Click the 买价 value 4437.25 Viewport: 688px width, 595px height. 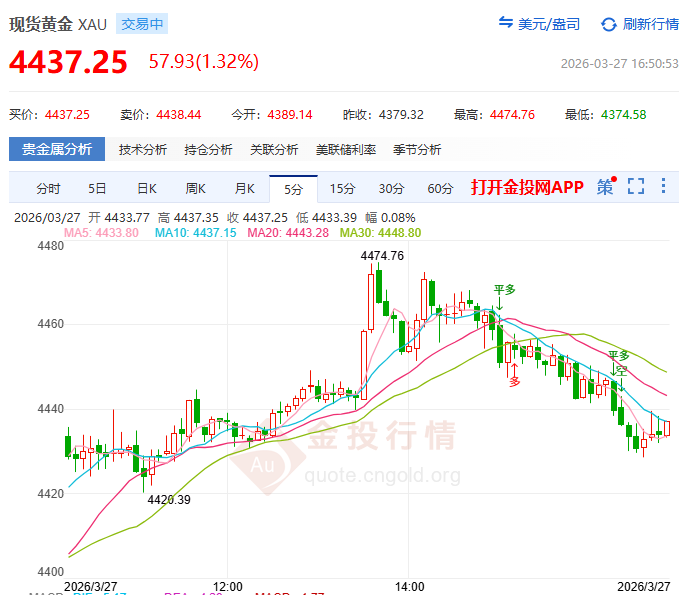pos(67,115)
